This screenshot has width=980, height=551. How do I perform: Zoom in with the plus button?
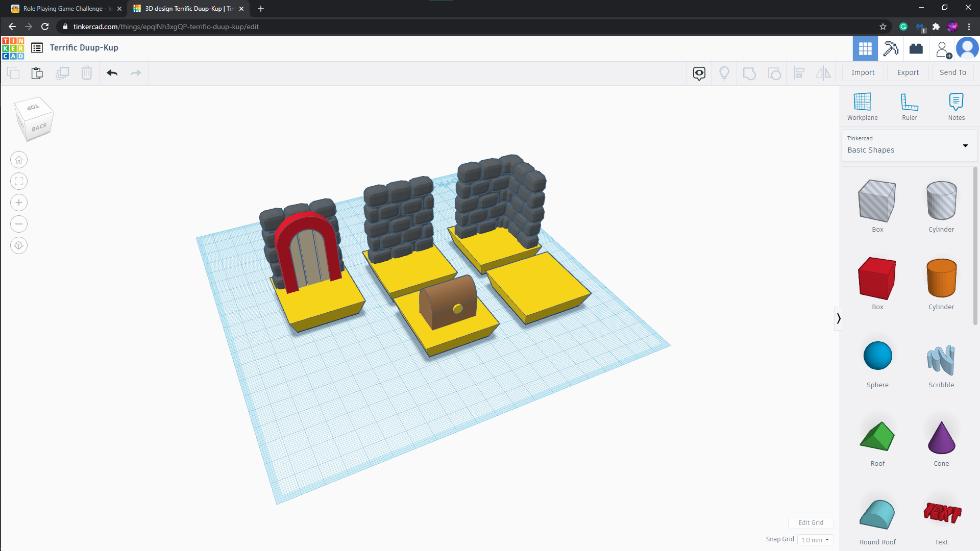(x=19, y=203)
